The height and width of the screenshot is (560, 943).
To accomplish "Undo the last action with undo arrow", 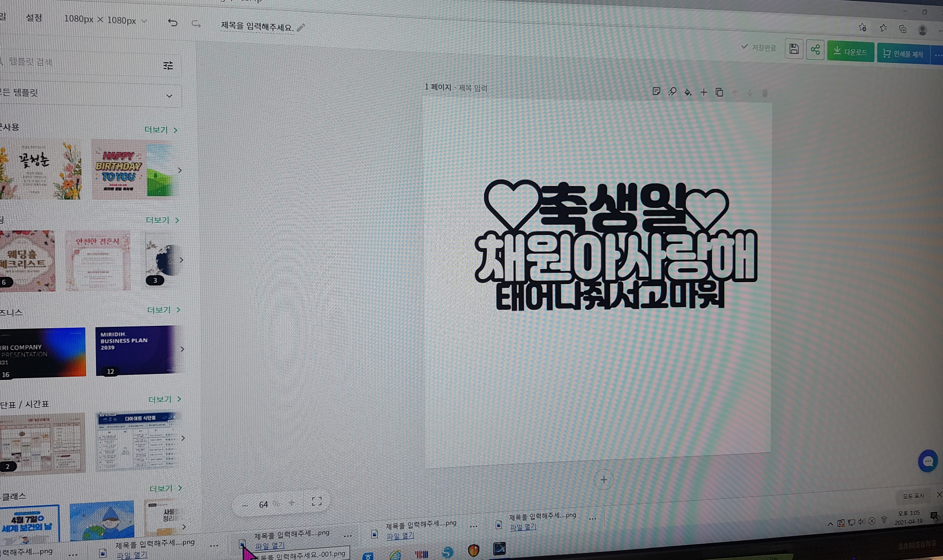I will (x=173, y=22).
